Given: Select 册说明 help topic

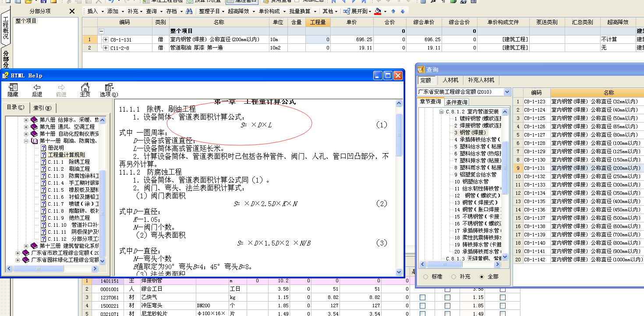Looking at the screenshot, I should [56, 148].
